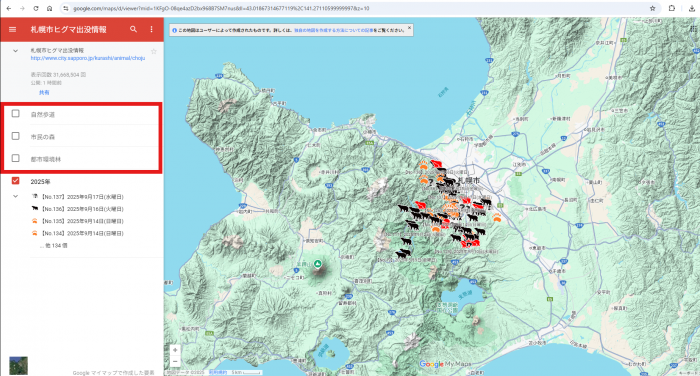Star this map with the star icon
The image size is (700, 376).
(x=154, y=51)
